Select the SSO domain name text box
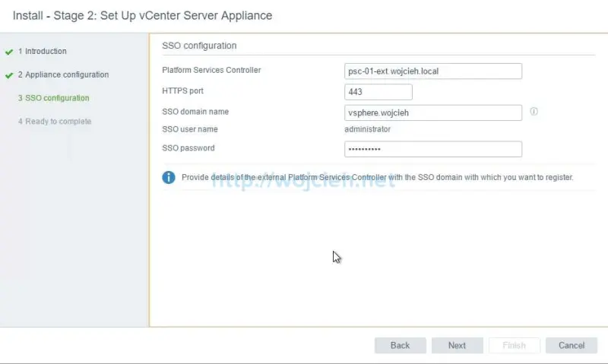 (432, 112)
